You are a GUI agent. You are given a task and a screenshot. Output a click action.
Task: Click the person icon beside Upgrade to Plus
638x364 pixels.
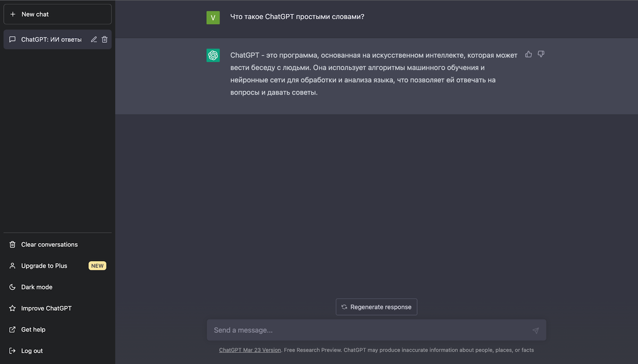click(x=13, y=266)
